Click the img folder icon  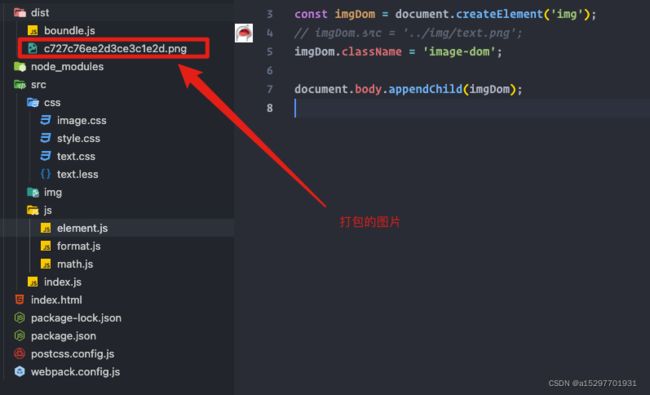[x=33, y=192]
